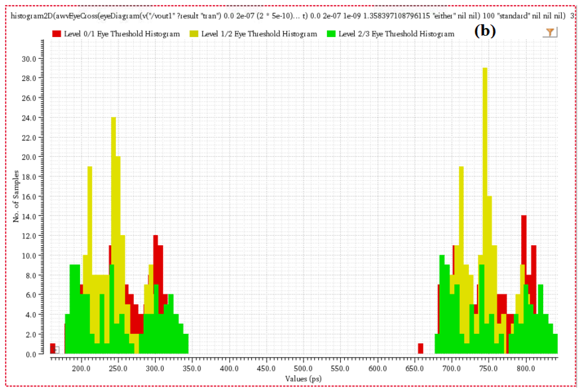Click the 30.0 y-axis tick label
Screen dimensions: 583x392
pos(29,59)
